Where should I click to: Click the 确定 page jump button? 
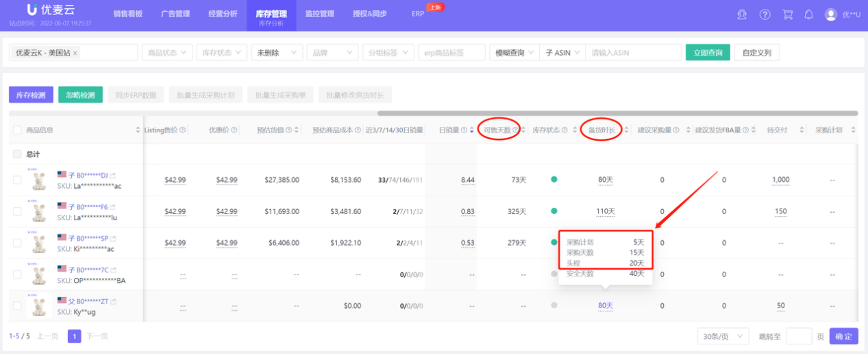pos(843,336)
